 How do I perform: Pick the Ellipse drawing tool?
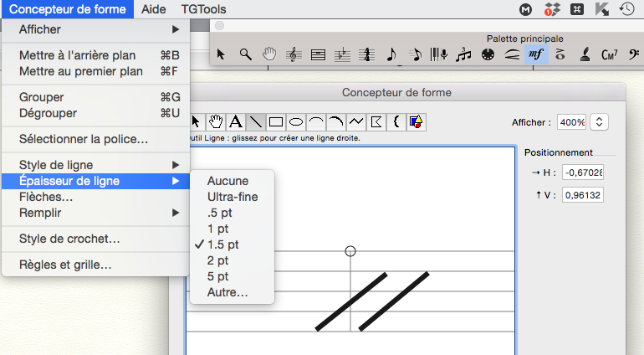coord(295,122)
